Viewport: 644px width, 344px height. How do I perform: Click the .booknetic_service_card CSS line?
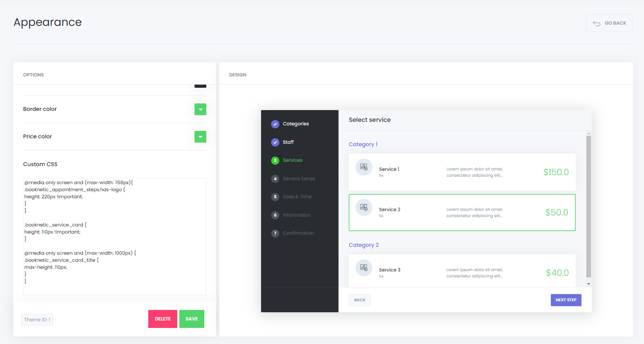55,225
